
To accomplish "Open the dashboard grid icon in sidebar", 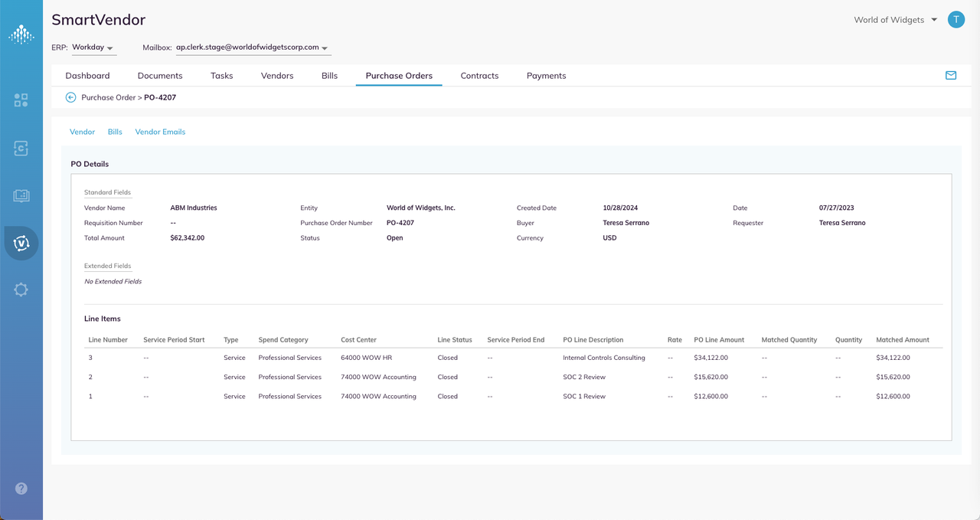I will coord(21,100).
